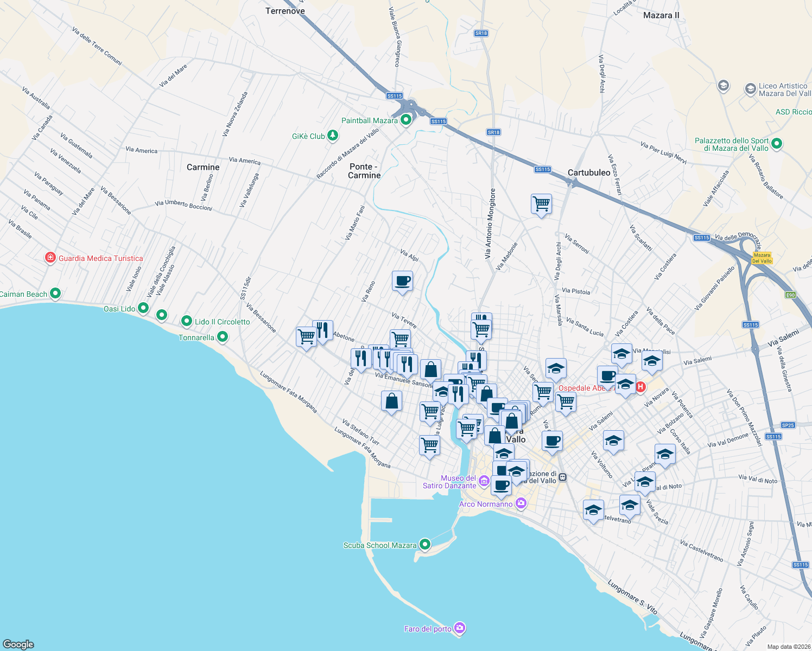The image size is (812, 651).
Task: Click the Ponte - Carmine label
Action: (x=364, y=171)
